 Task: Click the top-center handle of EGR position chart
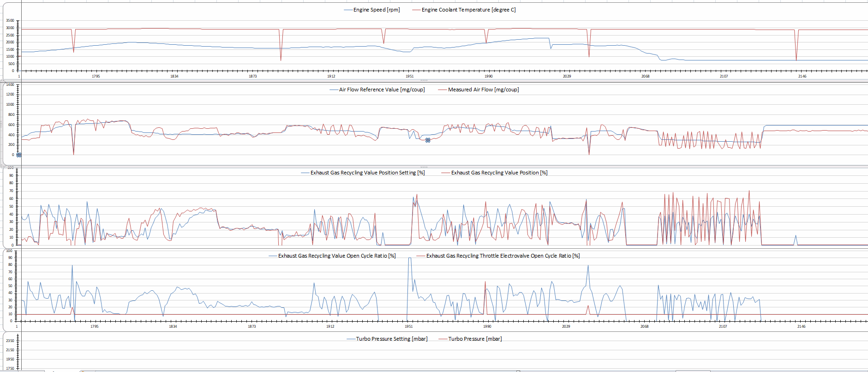click(424, 167)
